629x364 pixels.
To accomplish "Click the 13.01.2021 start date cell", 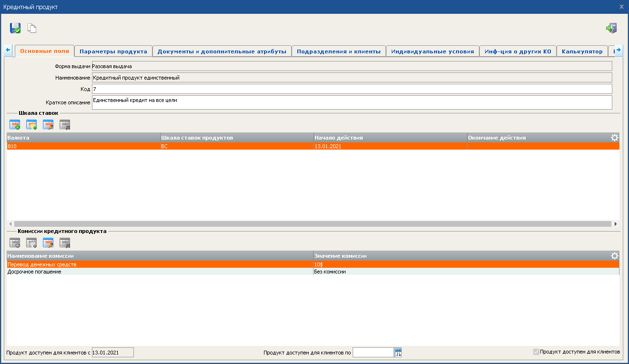I will 390,146.
